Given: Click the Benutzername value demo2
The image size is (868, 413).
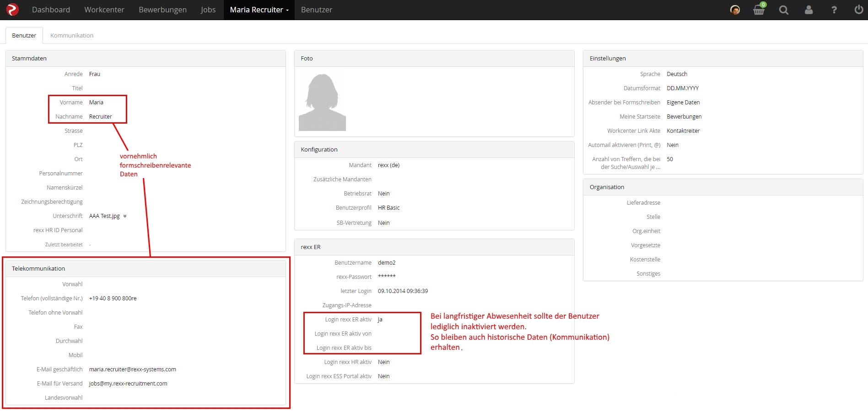Looking at the screenshot, I should (387, 262).
